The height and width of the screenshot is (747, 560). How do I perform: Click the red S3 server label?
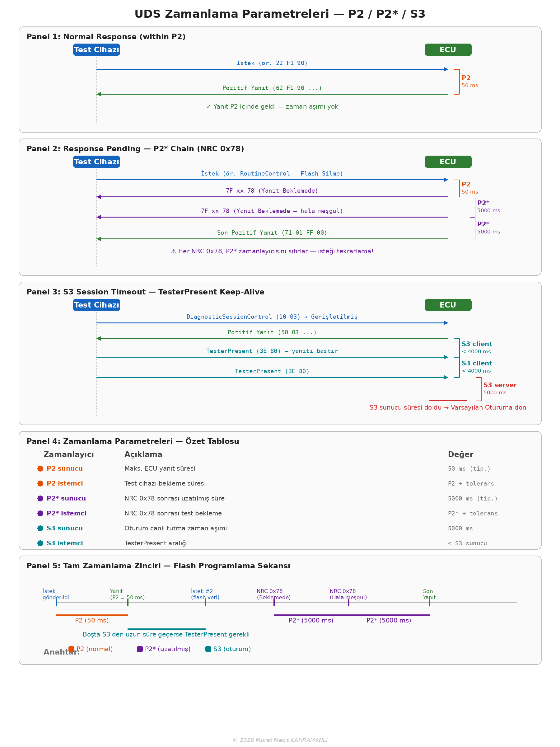coord(500,385)
